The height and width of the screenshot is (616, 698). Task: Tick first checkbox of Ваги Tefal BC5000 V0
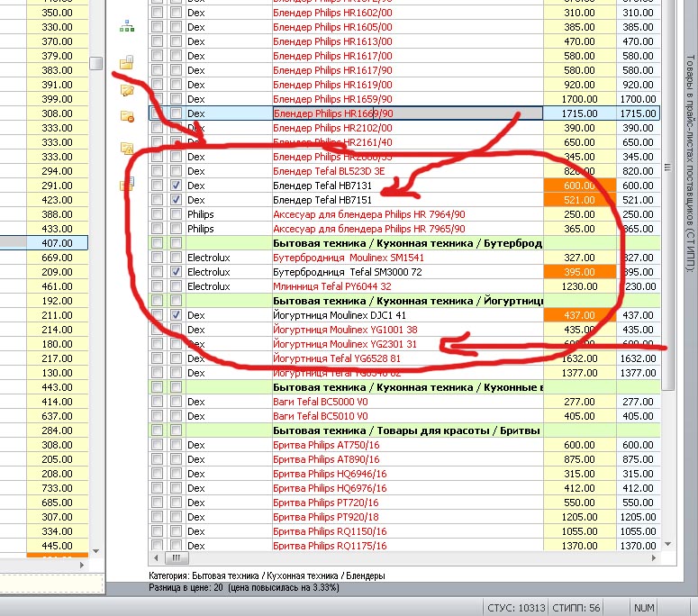coord(157,402)
